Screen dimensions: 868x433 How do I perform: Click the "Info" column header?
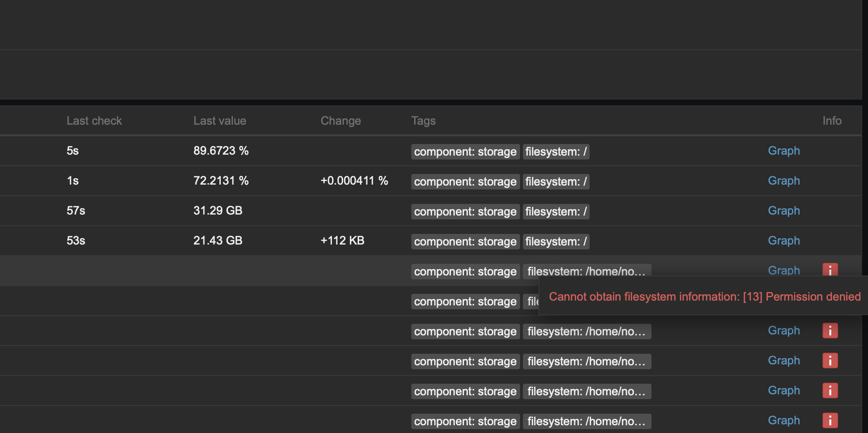(x=832, y=121)
